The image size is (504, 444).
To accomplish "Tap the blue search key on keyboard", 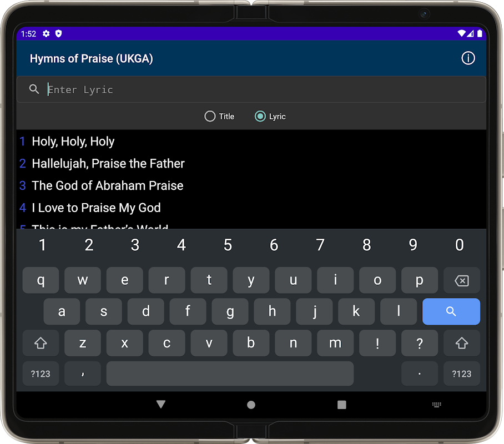I will coord(451,311).
